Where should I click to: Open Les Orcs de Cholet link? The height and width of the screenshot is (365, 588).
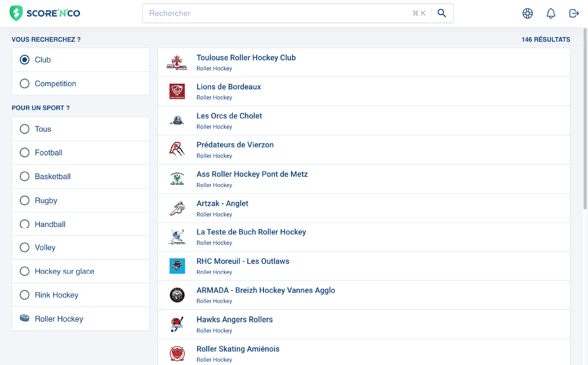tap(229, 116)
